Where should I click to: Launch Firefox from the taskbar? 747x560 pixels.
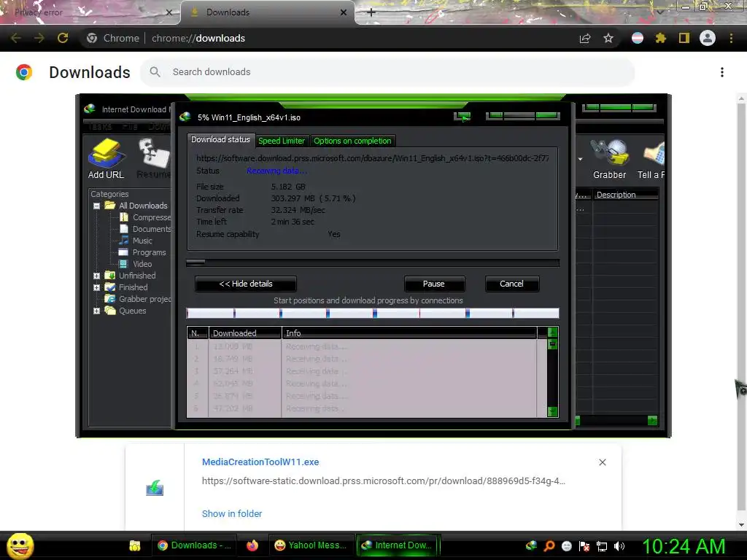click(252, 545)
